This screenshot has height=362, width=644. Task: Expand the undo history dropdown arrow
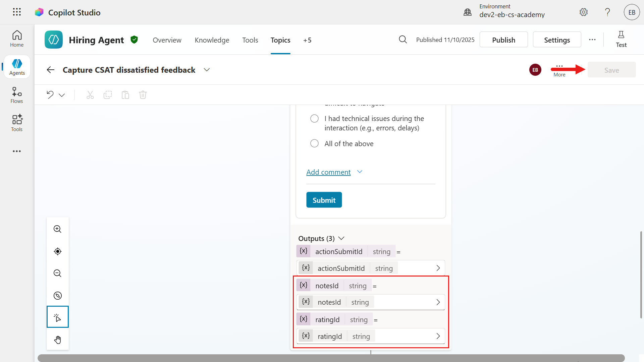[62, 95]
